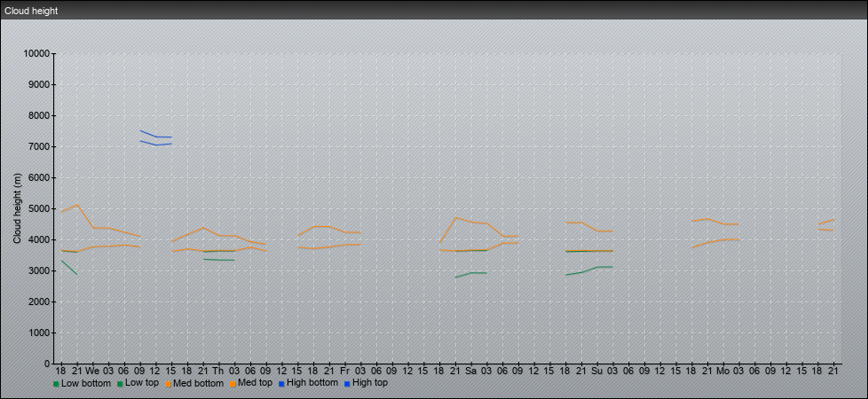Click the 2000 y-axis value
Viewport: 868px width, 399px height.
click(x=39, y=301)
